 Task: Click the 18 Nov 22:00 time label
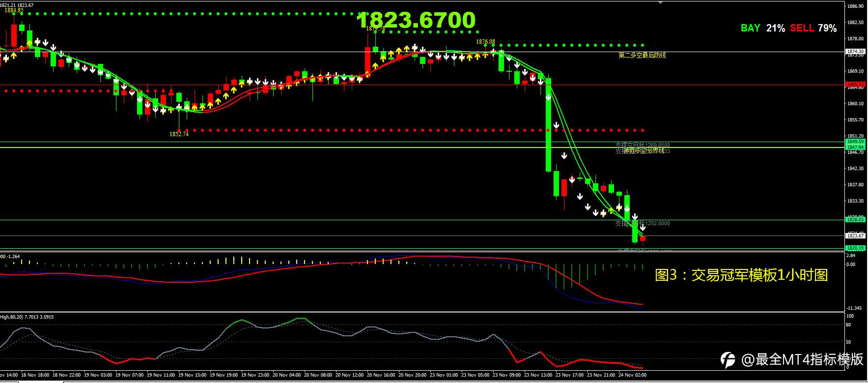click(66, 375)
